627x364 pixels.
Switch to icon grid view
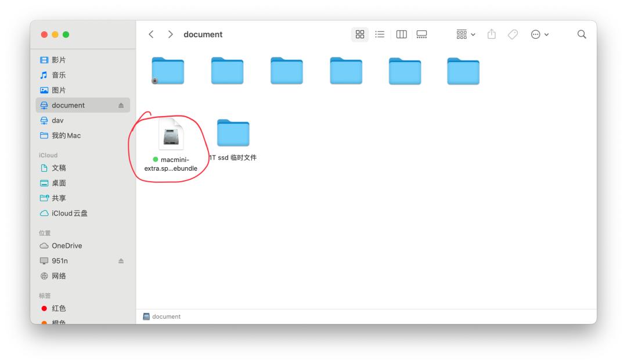click(360, 34)
